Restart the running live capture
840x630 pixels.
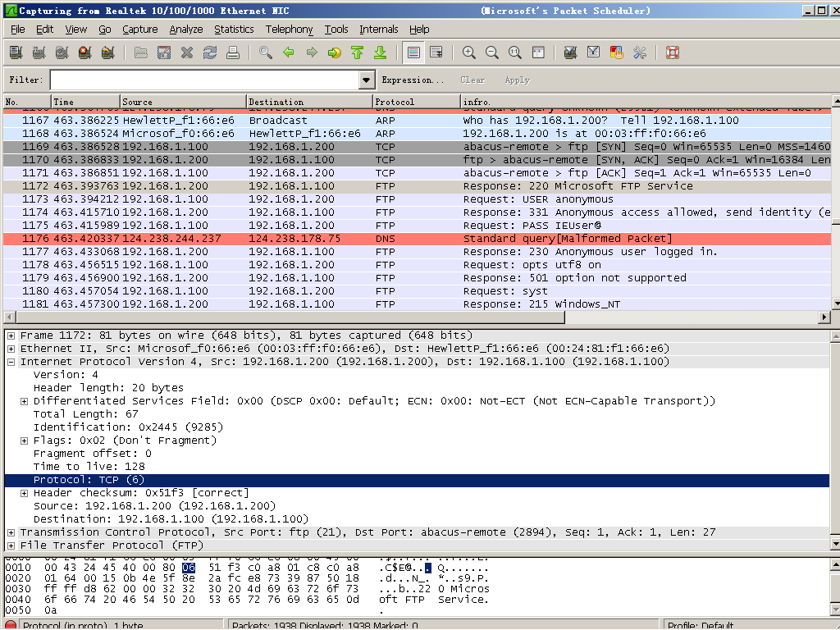pyautogui.click(x=107, y=52)
